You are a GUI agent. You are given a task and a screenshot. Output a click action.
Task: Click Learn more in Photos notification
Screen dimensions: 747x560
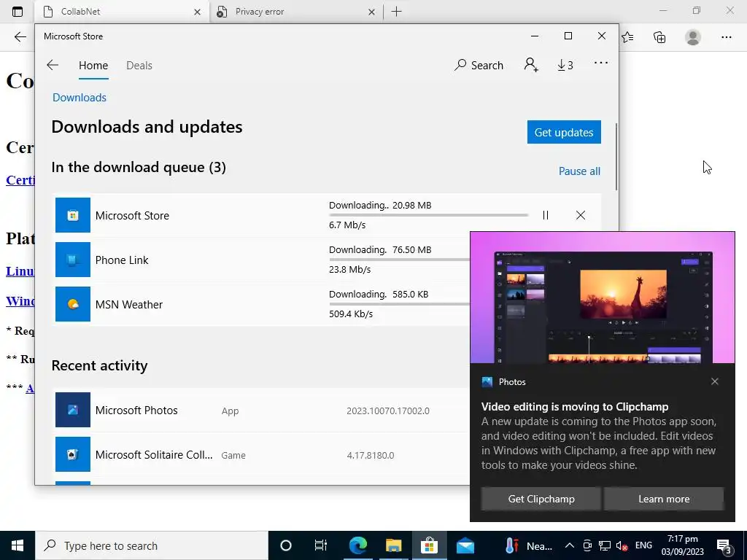[664, 499]
